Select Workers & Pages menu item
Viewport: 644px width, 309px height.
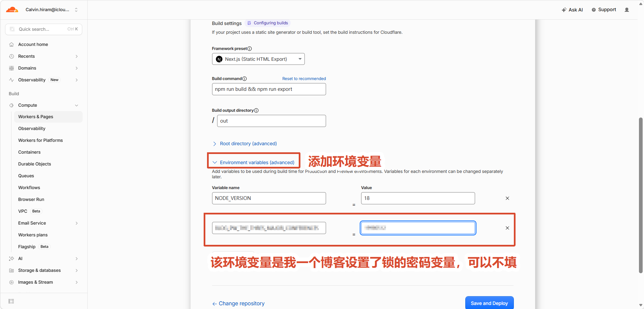pyautogui.click(x=48, y=117)
